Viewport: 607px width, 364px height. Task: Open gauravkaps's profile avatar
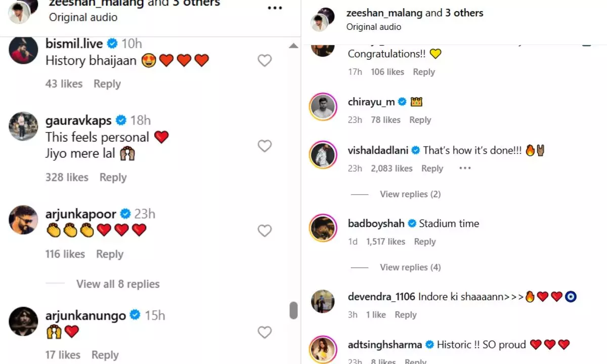click(x=23, y=126)
